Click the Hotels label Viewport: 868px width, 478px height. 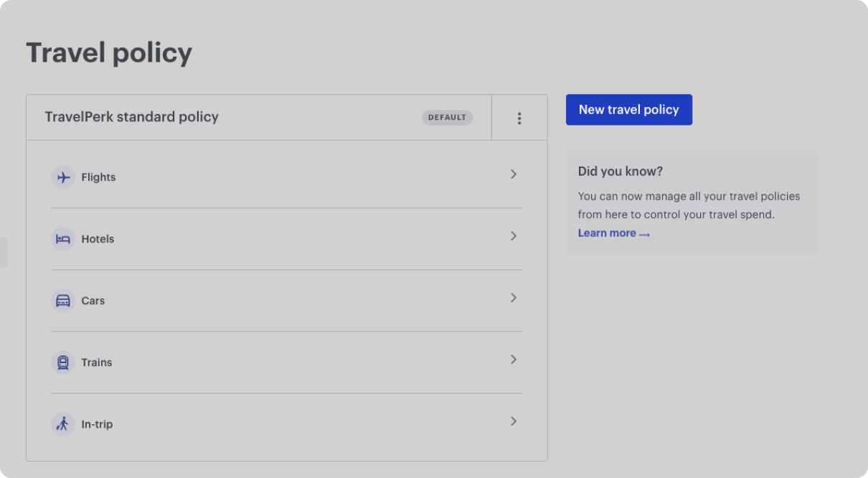pyautogui.click(x=98, y=239)
